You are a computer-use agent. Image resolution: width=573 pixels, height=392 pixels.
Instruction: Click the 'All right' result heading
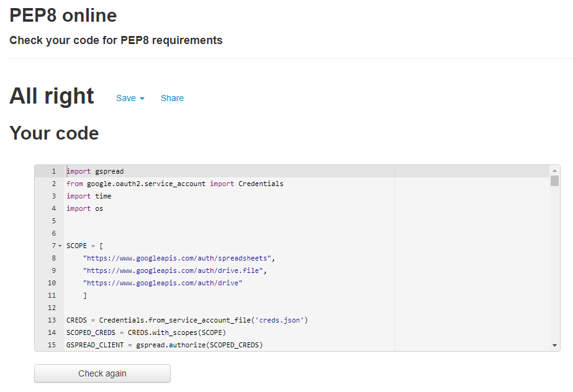pos(52,96)
